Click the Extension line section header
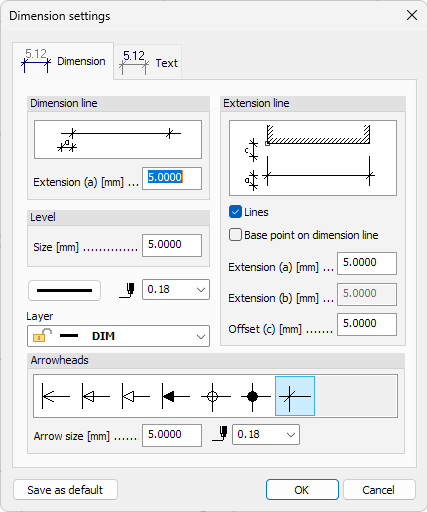 [x=313, y=103]
